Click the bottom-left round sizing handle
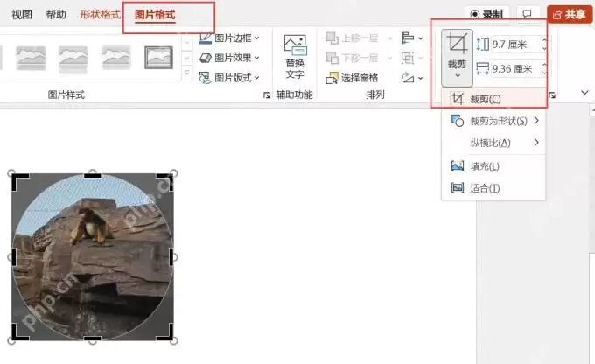Image resolution: width=595 pixels, height=364 pixels. point(11,340)
